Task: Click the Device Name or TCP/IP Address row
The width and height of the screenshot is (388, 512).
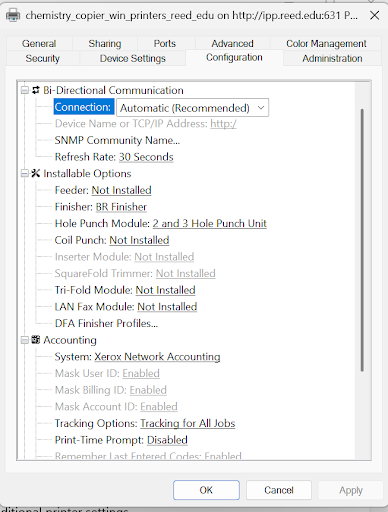Action: click(146, 124)
